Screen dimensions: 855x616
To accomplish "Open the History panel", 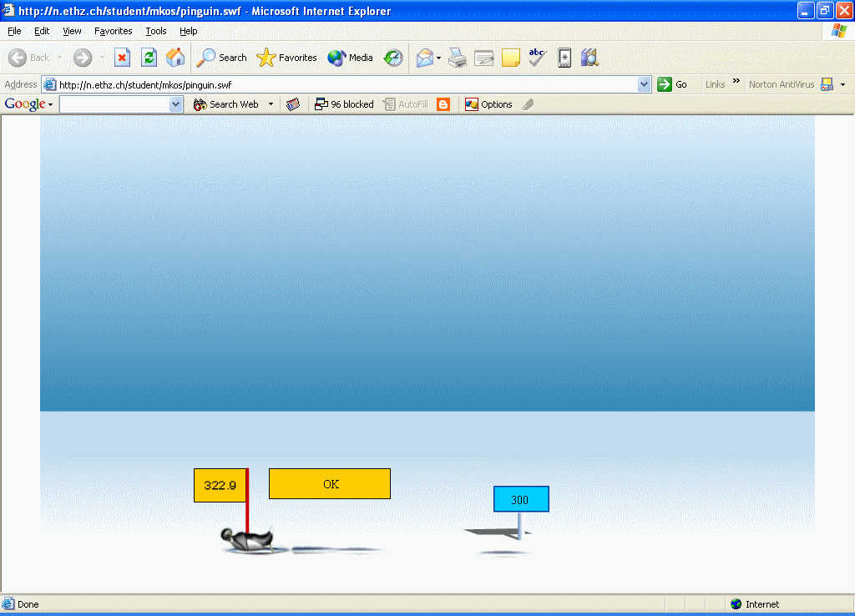I will [x=393, y=58].
